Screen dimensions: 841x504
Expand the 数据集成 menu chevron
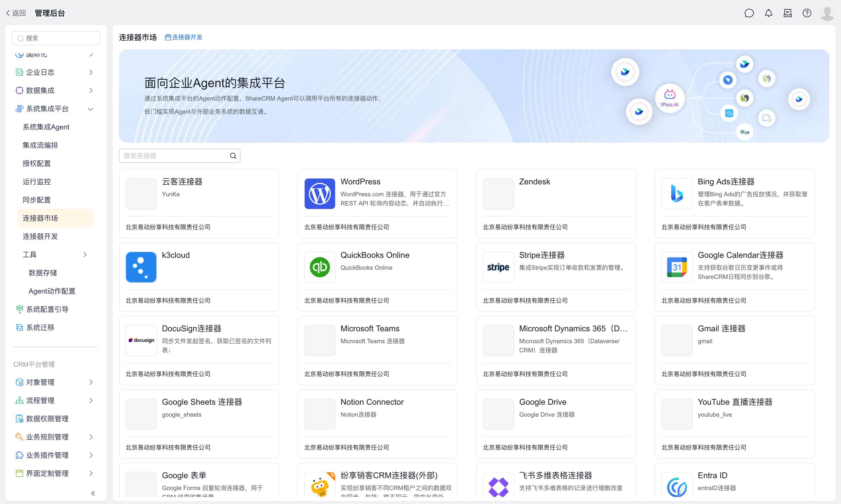91,90
